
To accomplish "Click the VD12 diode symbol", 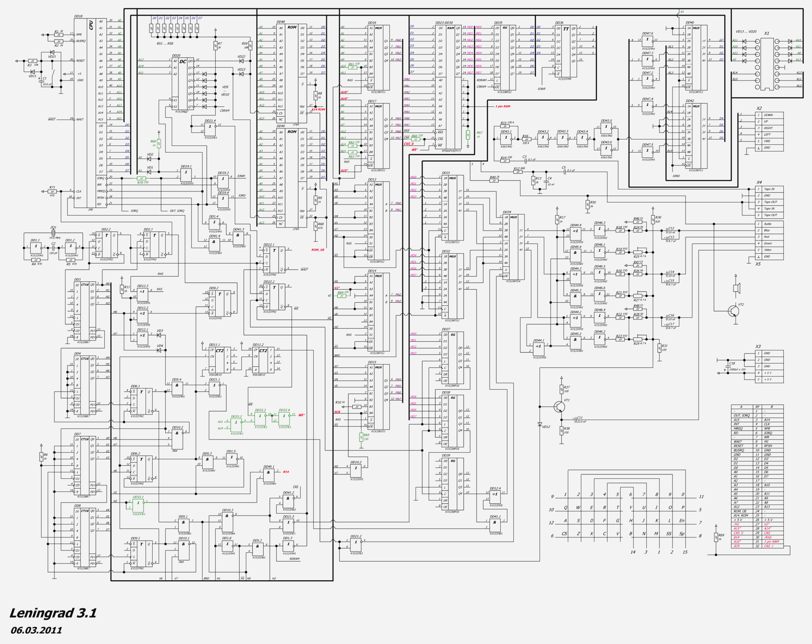I will click(x=540, y=424).
